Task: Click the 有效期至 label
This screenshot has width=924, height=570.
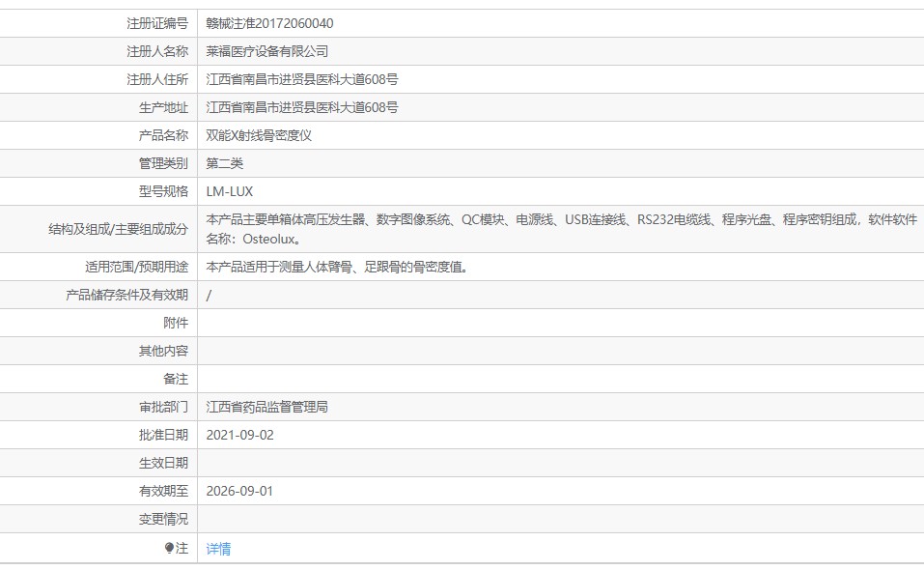Action: tap(163, 491)
